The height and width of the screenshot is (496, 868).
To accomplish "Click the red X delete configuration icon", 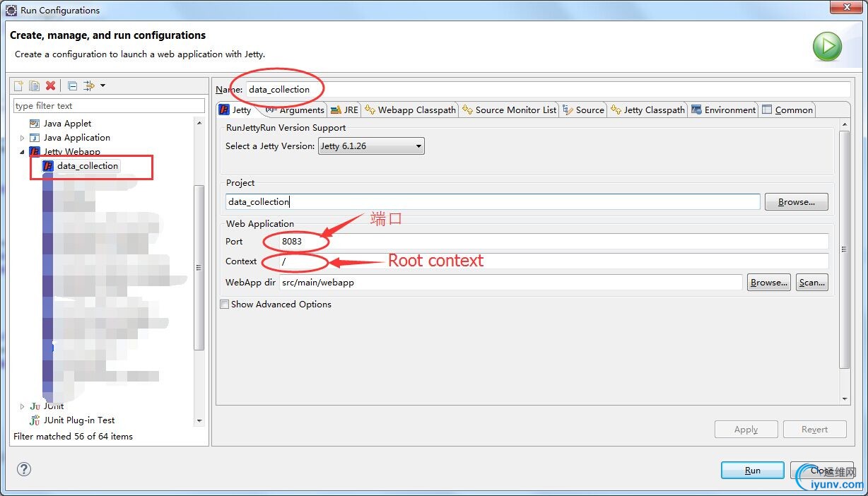I will coord(50,85).
